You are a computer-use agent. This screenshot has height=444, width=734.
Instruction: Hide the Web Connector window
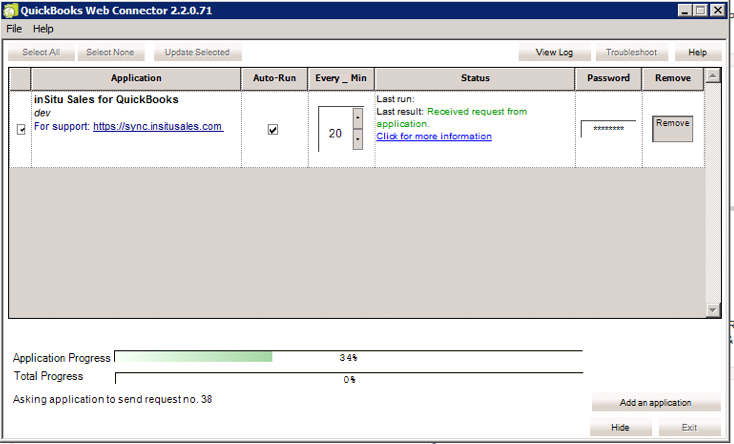[621, 428]
